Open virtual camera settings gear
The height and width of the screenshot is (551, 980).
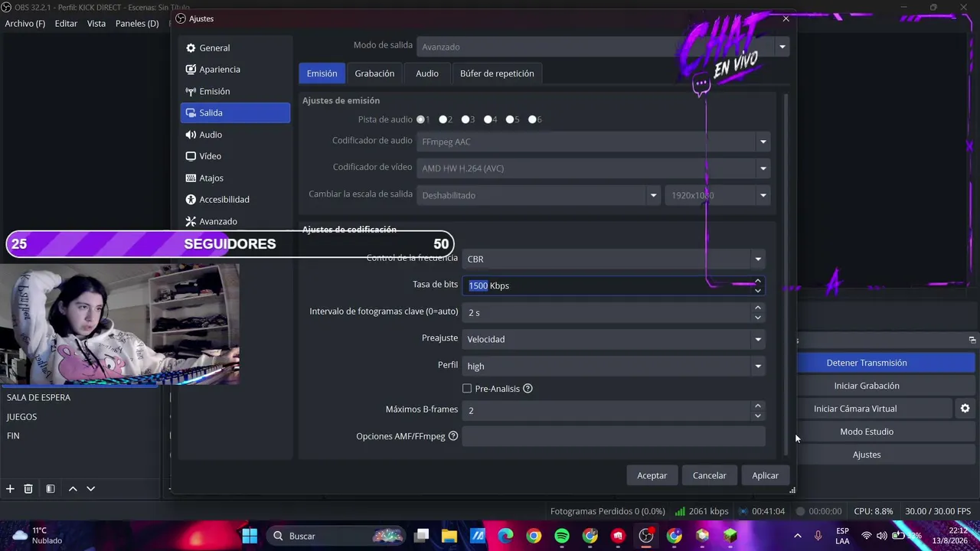965,409
